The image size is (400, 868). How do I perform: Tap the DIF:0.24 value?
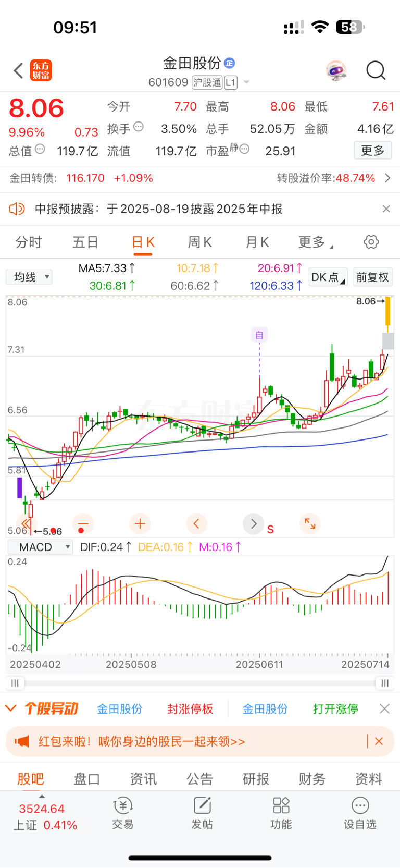click(106, 547)
